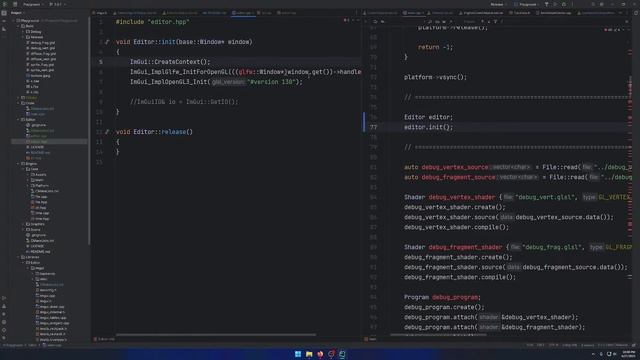Open the Notifications panel icon
The height and width of the screenshot is (360, 640).
point(636,13)
